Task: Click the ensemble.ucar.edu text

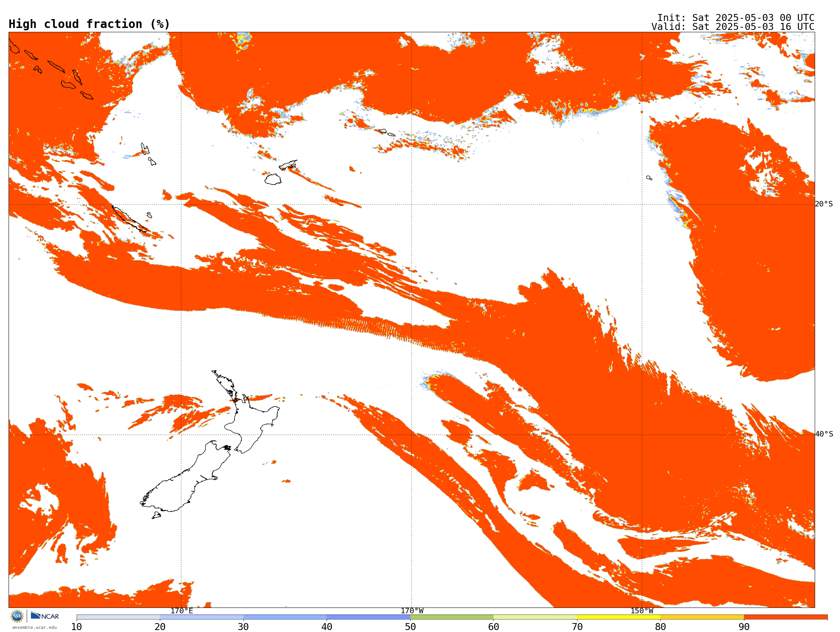Action: pos(34,627)
